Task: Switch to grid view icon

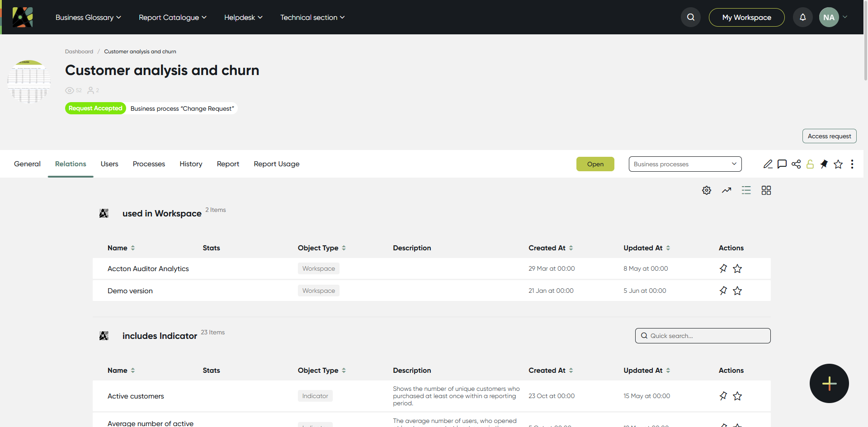Action: coord(766,190)
